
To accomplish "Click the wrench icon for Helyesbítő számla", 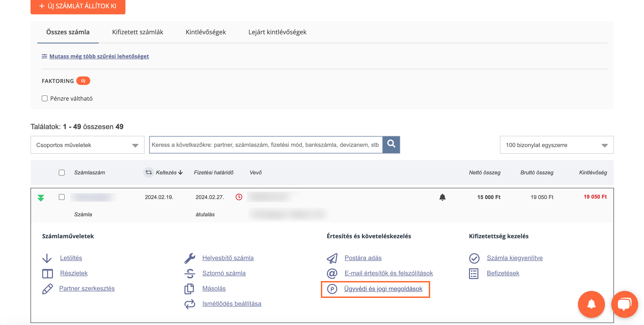I will pyautogui.click(x=190, y=258).
